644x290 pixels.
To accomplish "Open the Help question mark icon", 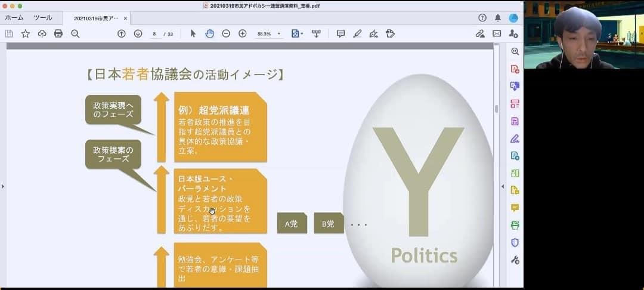I will (x=482, y=18).
